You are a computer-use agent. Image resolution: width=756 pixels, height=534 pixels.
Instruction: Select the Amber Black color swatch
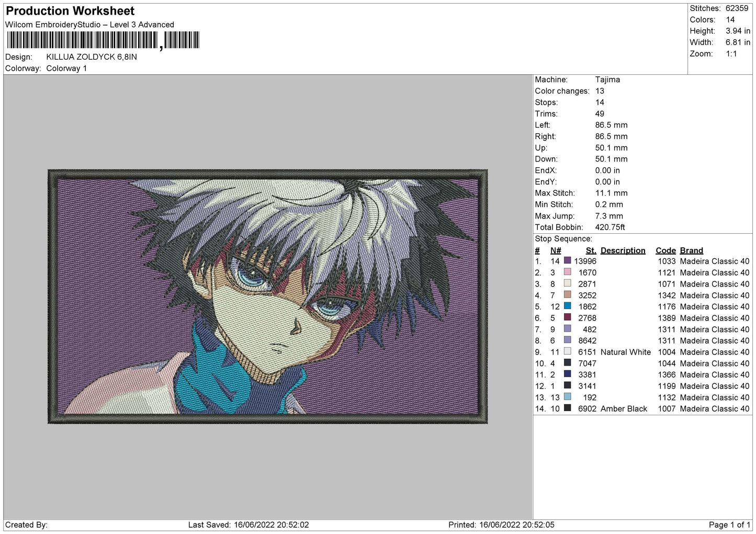[x=567, y=408]
